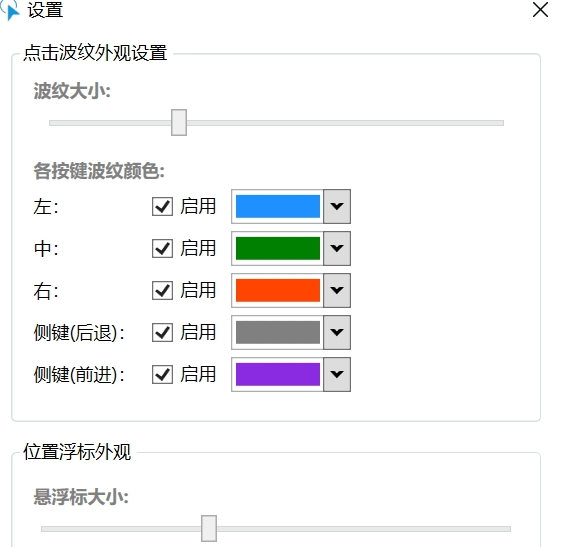564x547 pixels.
Task: Toggle 启用 for 侧键(后退)
Action: pyautogui.click(x=162, y=332)
